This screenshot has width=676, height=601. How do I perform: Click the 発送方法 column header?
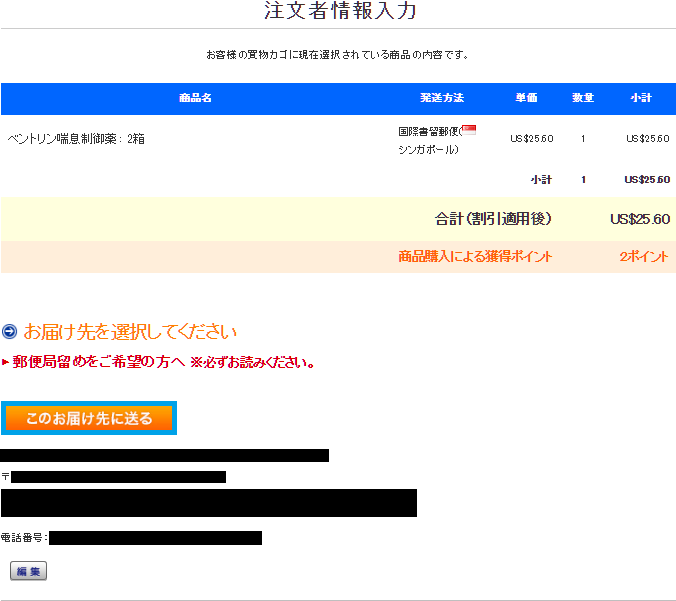point(442,98)
